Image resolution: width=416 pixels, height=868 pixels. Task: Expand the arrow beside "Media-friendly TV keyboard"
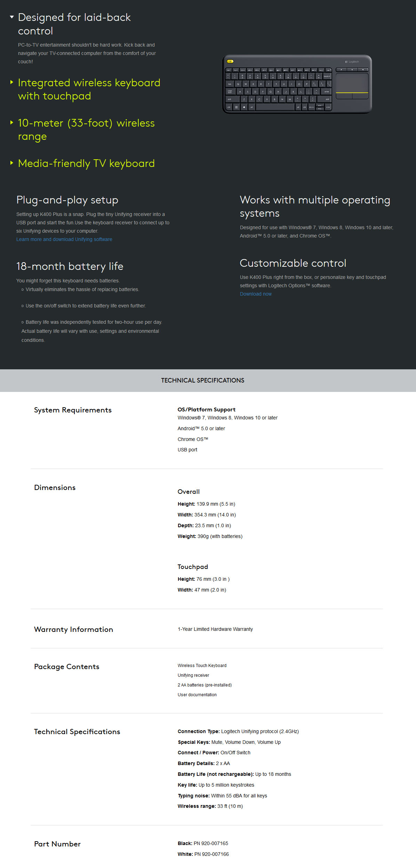coord(12,163)
